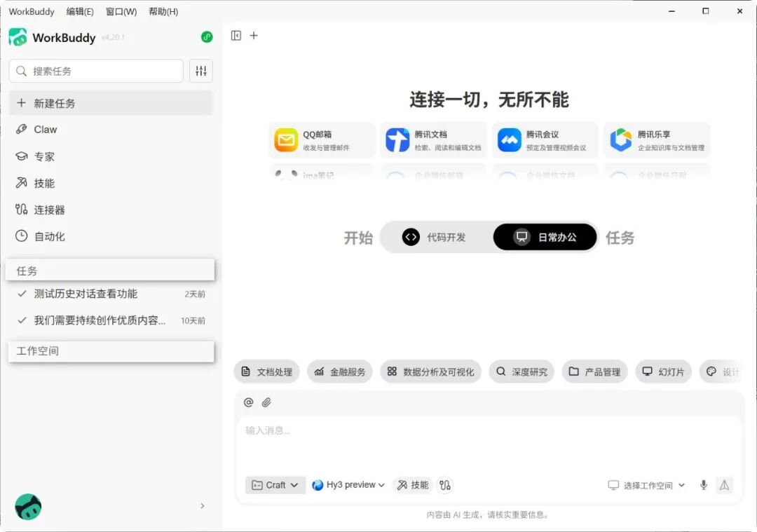Image resolution: width=757 pixels, height=532 pixels.
Task: Open the 腾讯文档 connector card
Action: tap(434, 140)
